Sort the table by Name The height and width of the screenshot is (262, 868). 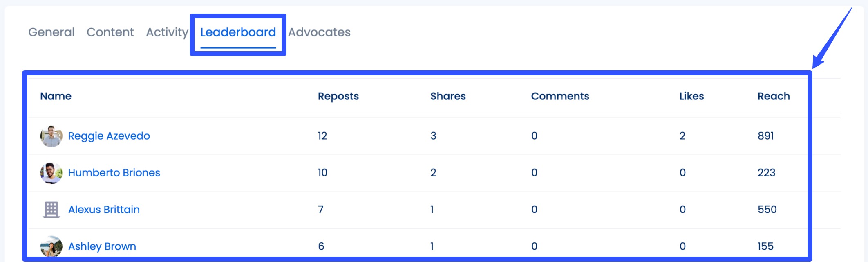pyautogui.click(x=56, y=96)
